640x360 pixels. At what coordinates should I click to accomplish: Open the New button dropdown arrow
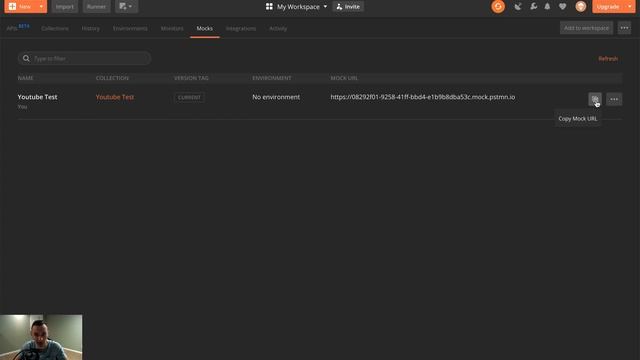(x=42, y=7)
